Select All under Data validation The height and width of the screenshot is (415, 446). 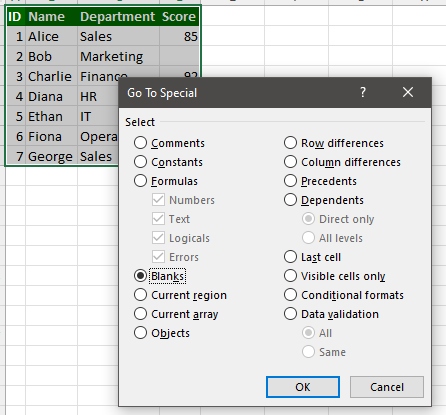click(308, 333)
